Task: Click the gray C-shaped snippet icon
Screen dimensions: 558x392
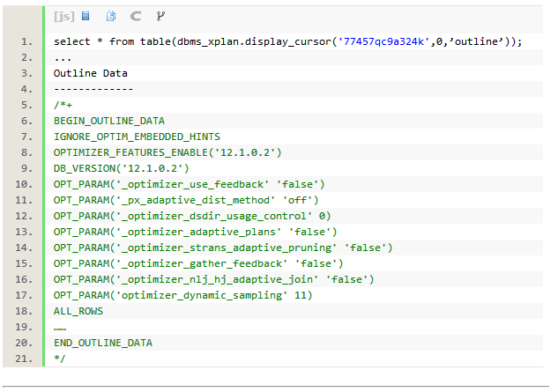Action: (x=135, y=16)
